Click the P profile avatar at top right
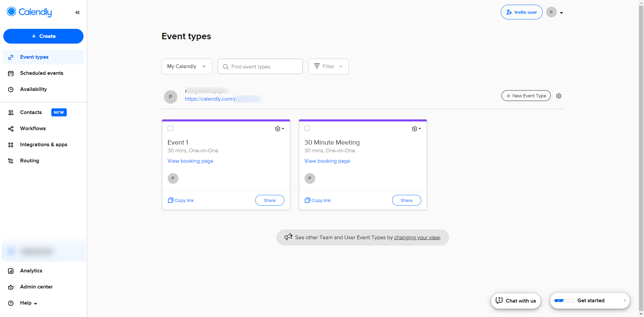Screen dimensions: 644x317 (551, 12)
